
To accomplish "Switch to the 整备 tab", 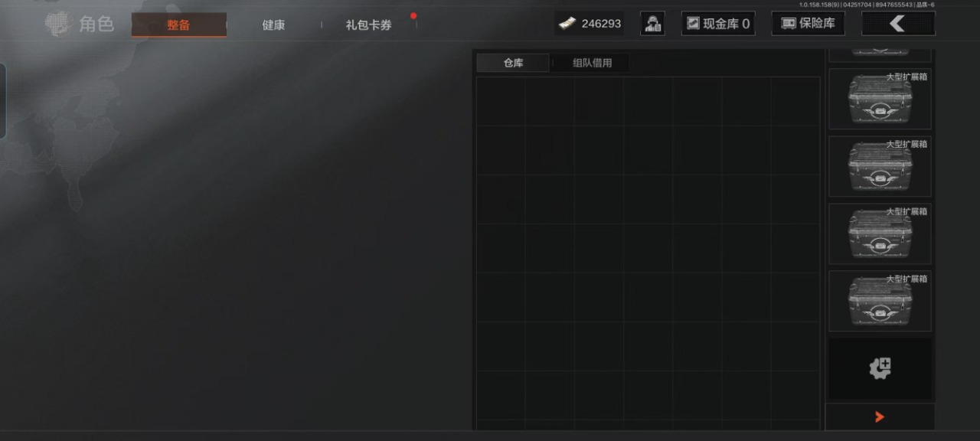I will [179, 25].
